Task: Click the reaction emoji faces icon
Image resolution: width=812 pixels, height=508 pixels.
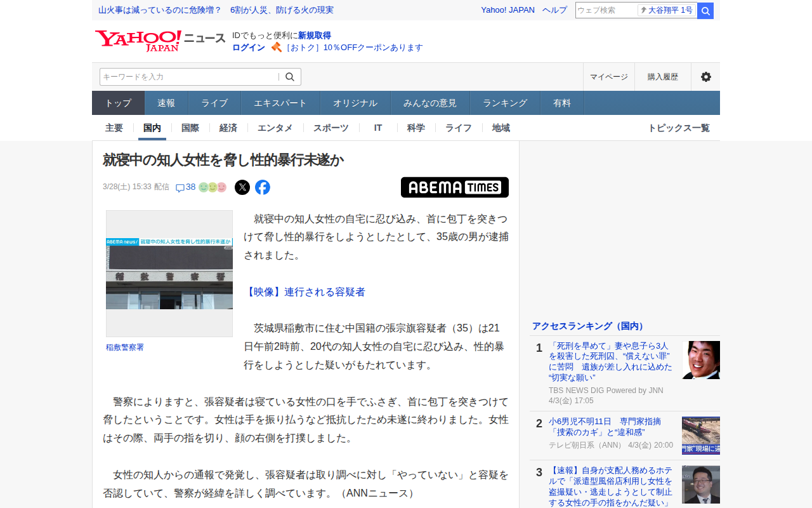Action: tap(213, 187)
